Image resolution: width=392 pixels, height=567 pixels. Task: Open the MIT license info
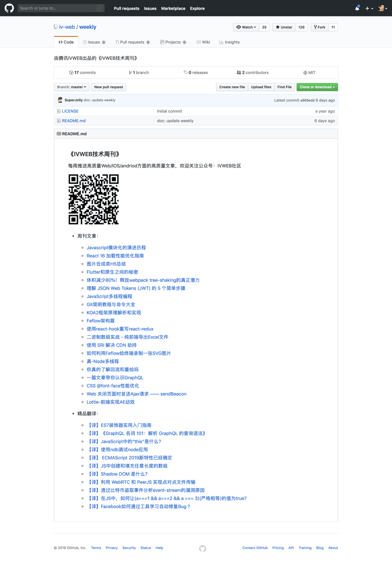coord(309,73)
